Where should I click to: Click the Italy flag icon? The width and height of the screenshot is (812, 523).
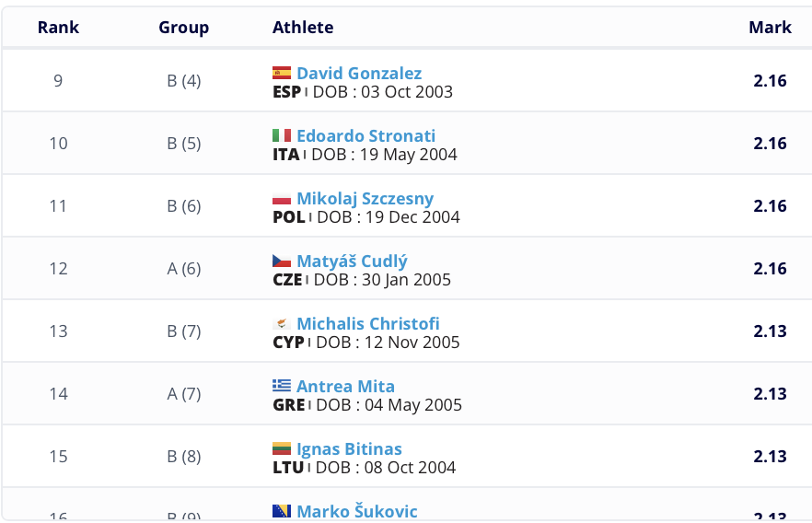point(282,135)
